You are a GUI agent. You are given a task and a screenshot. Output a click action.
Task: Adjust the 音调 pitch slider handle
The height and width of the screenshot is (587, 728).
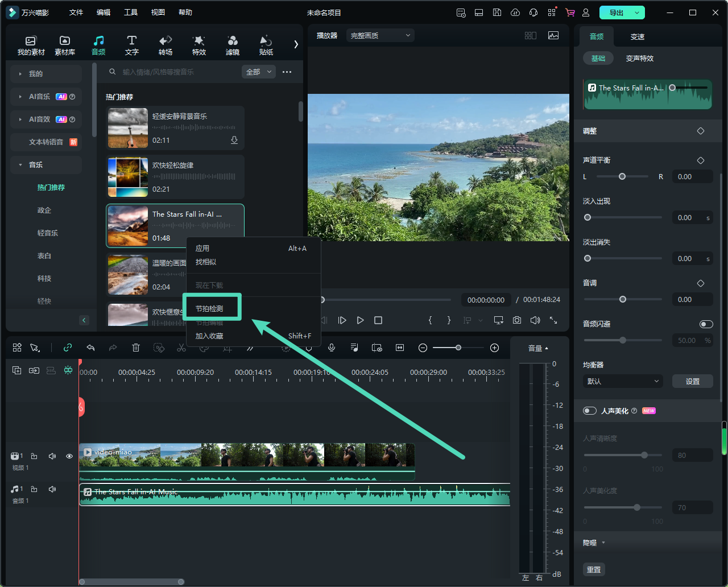tap(623, 299)
